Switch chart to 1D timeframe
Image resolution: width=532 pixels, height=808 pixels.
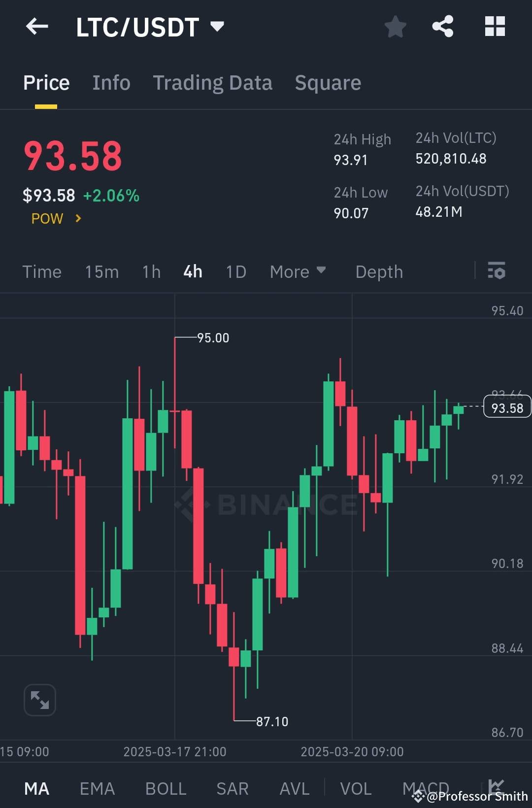pos(235,271)
